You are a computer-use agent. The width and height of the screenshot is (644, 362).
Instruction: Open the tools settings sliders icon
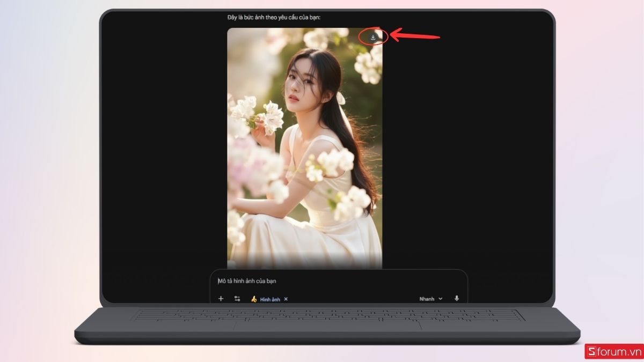point(237,299)
